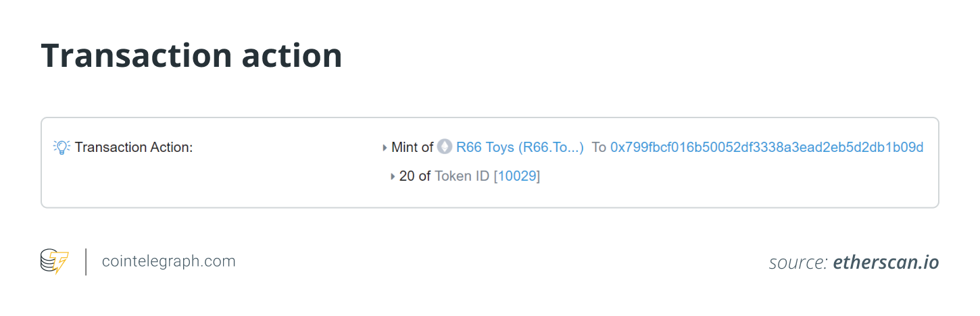This screenshot has height=316, width=980.
Task: Click the large "Transaction action" heading
Action: [x=192, y=56]
